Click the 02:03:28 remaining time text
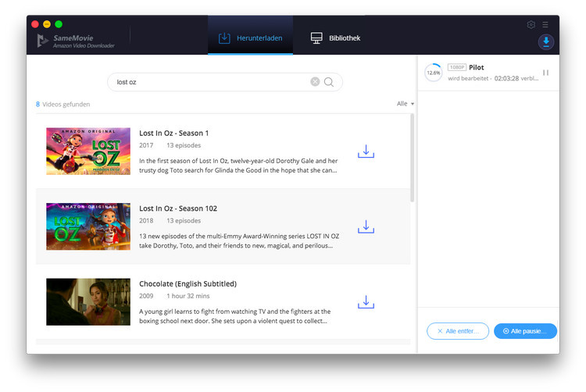586x392 pixels. (x=506, y=78)
